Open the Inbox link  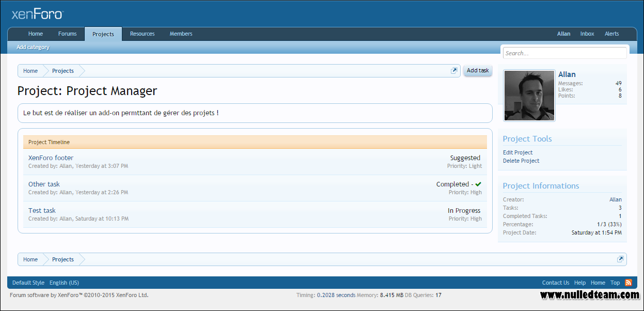point(587,34)
